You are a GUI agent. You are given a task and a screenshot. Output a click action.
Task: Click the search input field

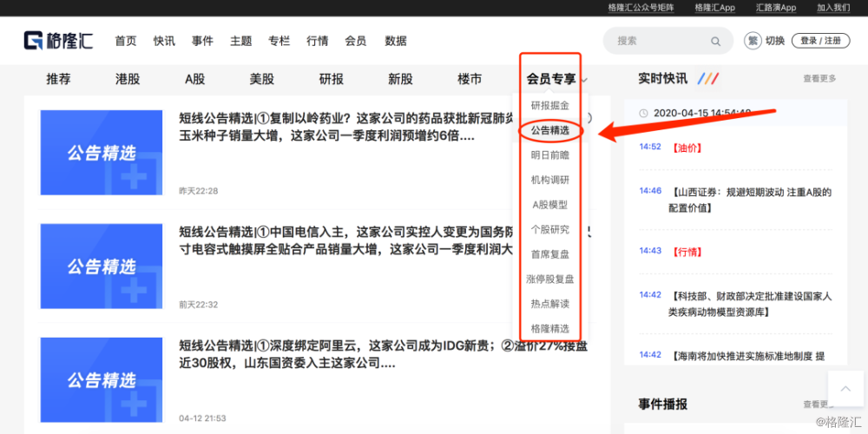668,41
